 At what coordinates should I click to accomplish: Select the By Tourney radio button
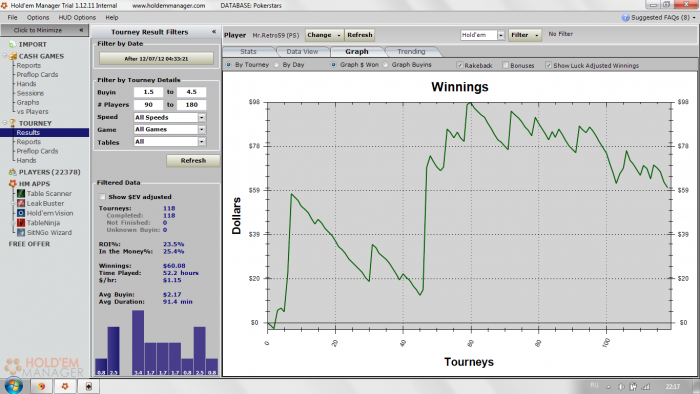click(x=229, y=65)
